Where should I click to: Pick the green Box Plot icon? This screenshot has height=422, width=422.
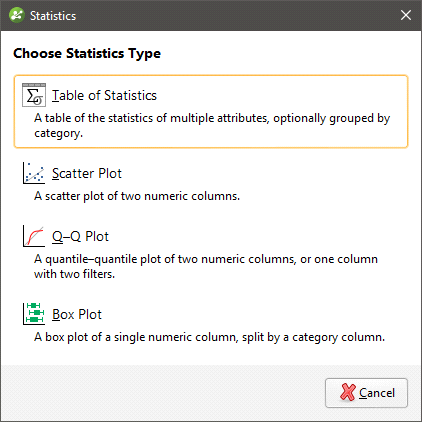[x=34, y=314]
